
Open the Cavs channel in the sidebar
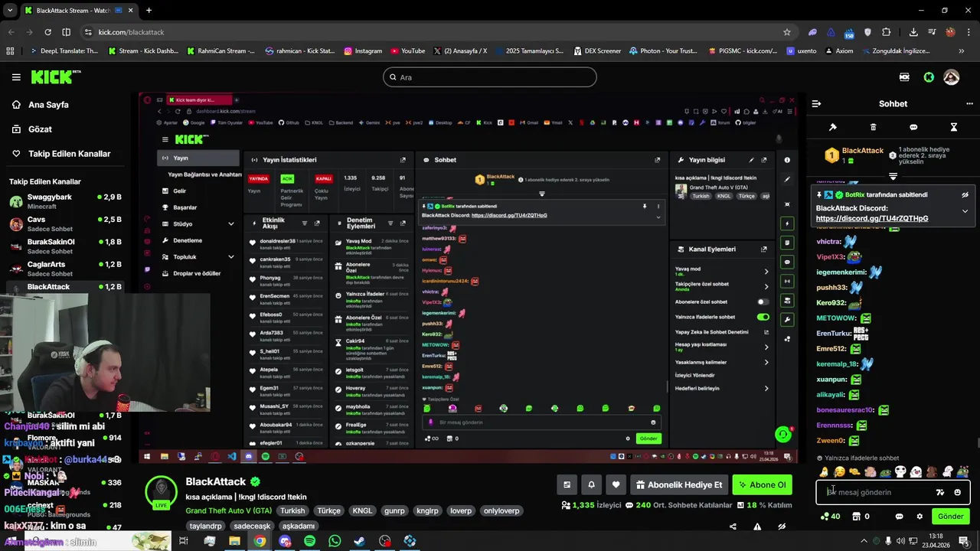[x=65, y=224]
